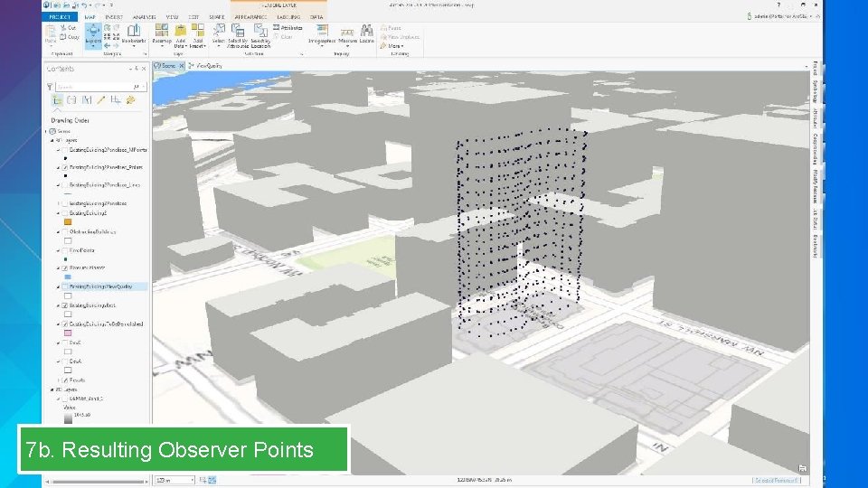
Task: Switch to the APPEARANCE ribbon tab
Action: (250, 17)
